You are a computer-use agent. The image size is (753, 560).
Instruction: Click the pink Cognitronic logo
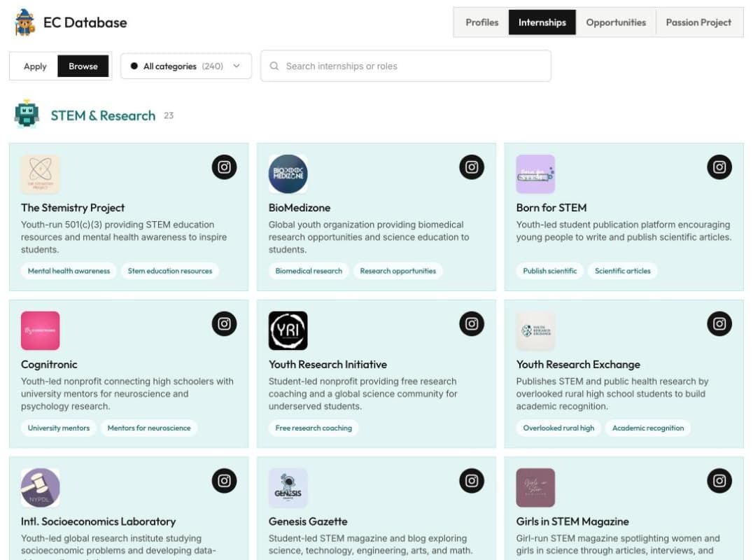pyautogui.click(x=41, y=330)
